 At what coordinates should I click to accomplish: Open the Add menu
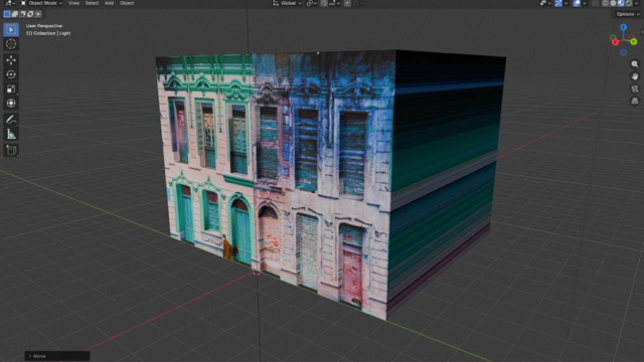tap(109, 3)
